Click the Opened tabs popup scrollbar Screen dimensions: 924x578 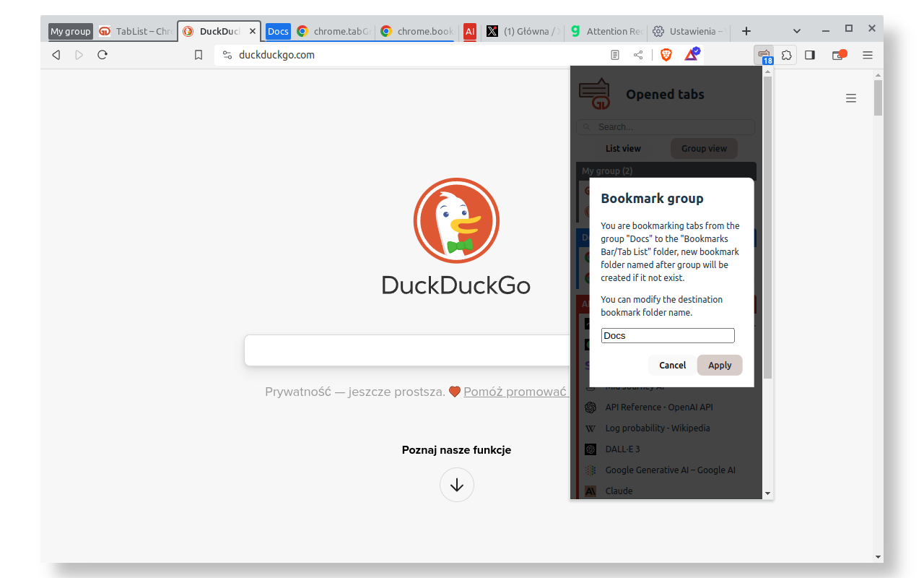pyautogui.click(x=768, y=228)
